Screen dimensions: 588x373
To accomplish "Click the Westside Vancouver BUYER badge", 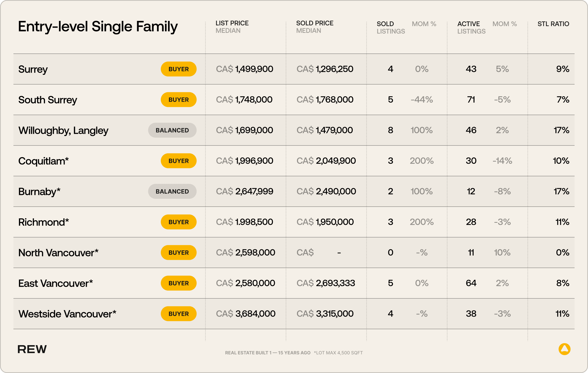I will (179, 314).
